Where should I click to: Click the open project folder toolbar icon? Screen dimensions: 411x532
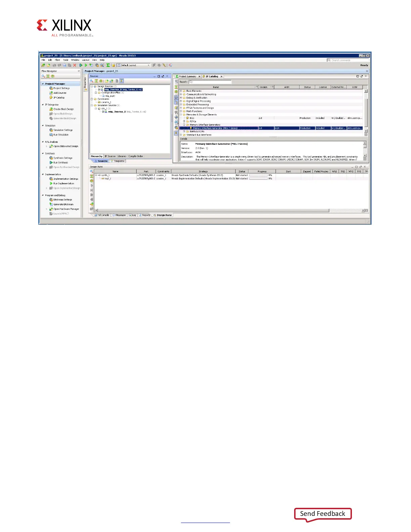coord(48,65)
